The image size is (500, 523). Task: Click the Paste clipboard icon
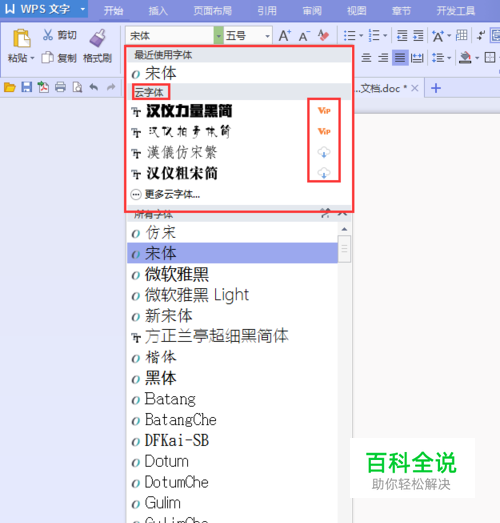(21, 38)
